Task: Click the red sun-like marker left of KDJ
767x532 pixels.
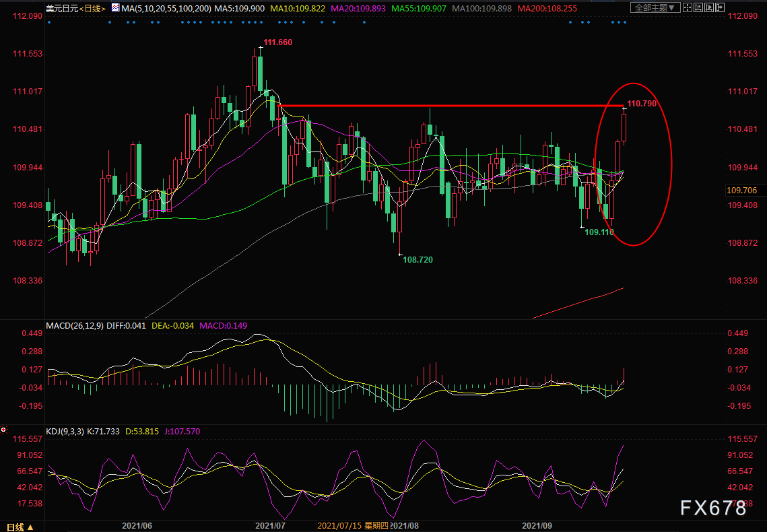Action: click(4, 429)
